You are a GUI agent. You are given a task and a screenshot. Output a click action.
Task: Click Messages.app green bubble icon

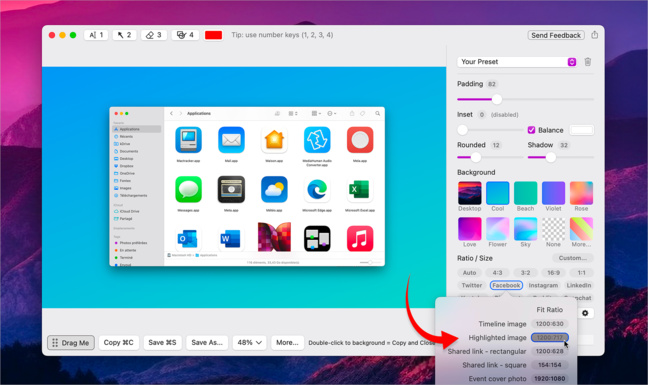coord(188,190)
